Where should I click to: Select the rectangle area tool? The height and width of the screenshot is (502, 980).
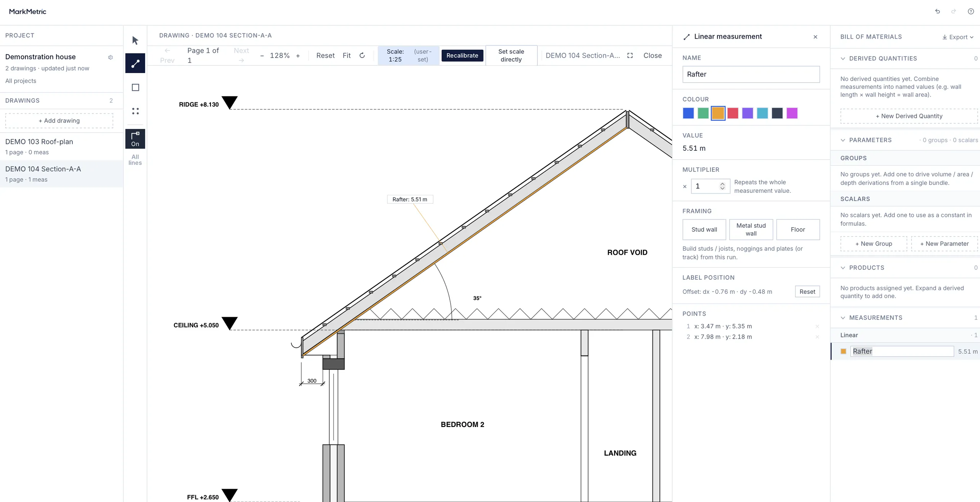[x=135, y=87]
